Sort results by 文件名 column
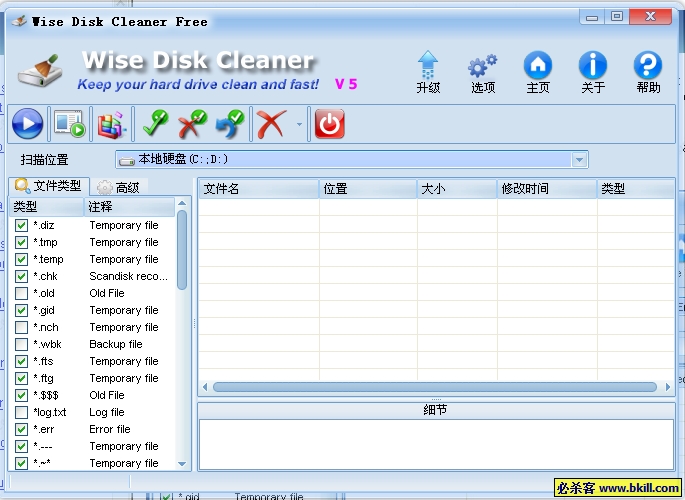This screenshot has width=685, height=500. coord(259,189)
